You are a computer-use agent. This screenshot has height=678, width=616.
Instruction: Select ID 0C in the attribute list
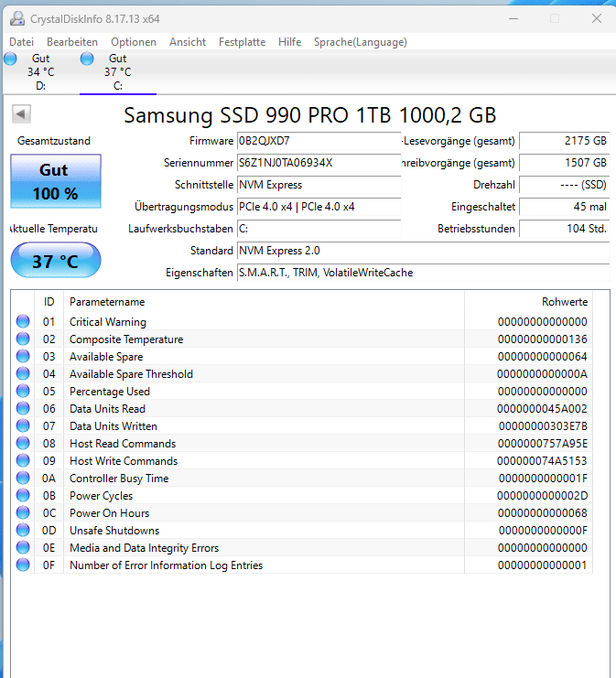pos(49,513)
